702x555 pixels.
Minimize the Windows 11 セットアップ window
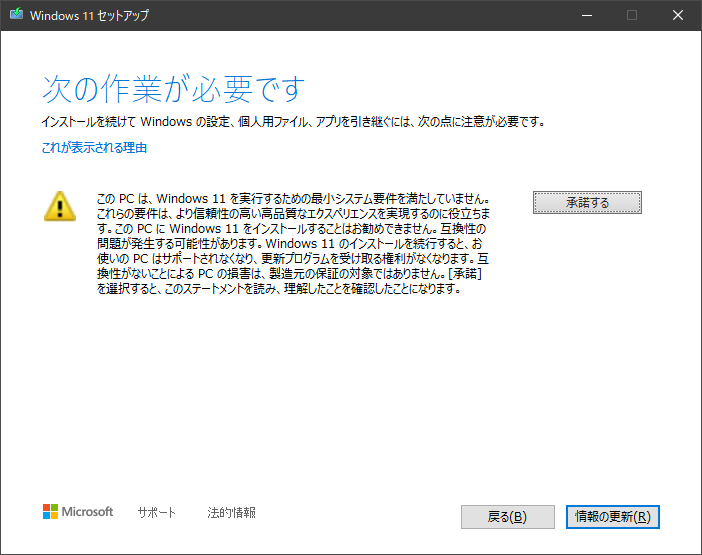[x=587, y=15]
